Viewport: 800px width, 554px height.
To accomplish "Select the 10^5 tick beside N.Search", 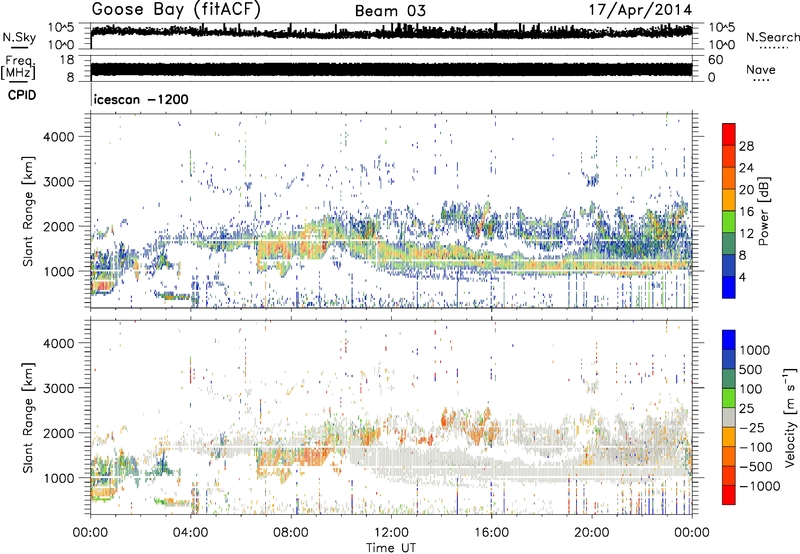I will tap(722, 27).
